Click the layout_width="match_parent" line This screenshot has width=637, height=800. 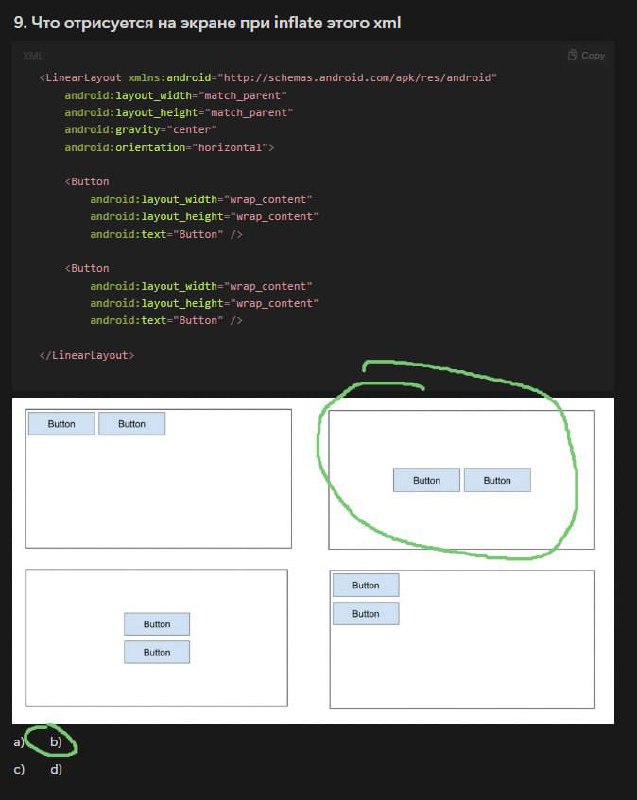point(175,95)
